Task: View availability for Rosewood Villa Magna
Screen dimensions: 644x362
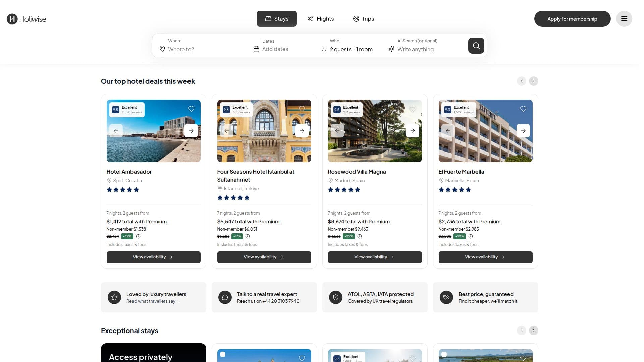Action: 375,257
